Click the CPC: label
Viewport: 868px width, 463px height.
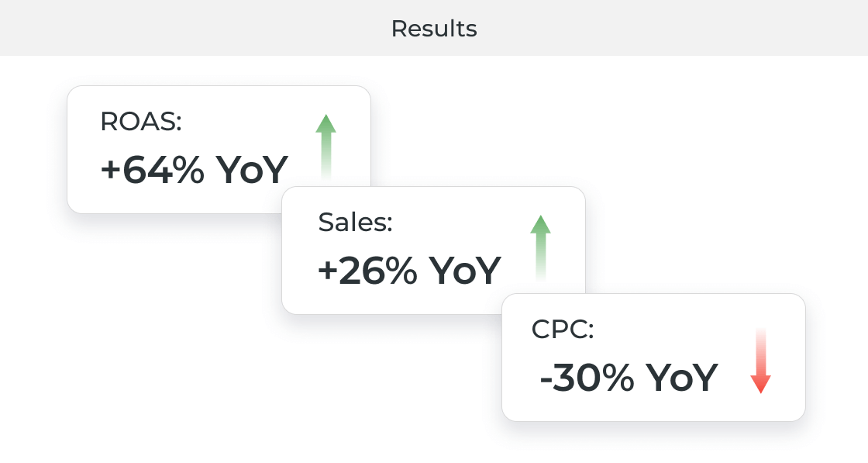click(x=563, y=329)
